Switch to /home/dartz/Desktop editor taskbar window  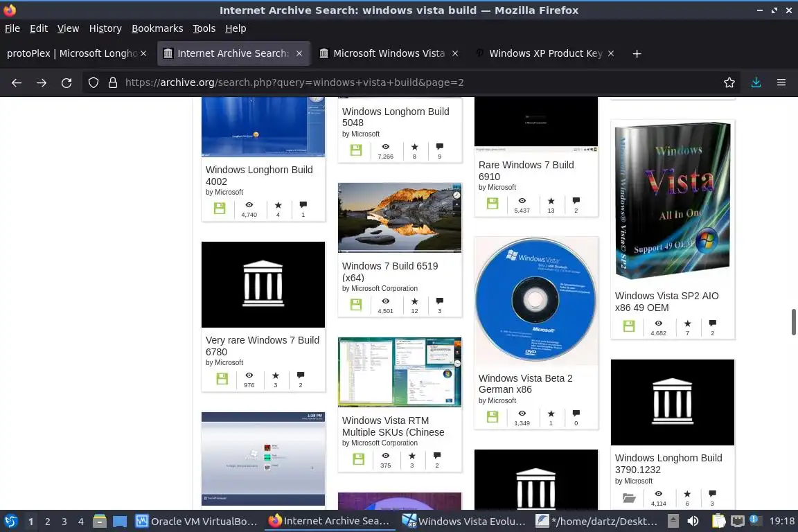(597, 522)
